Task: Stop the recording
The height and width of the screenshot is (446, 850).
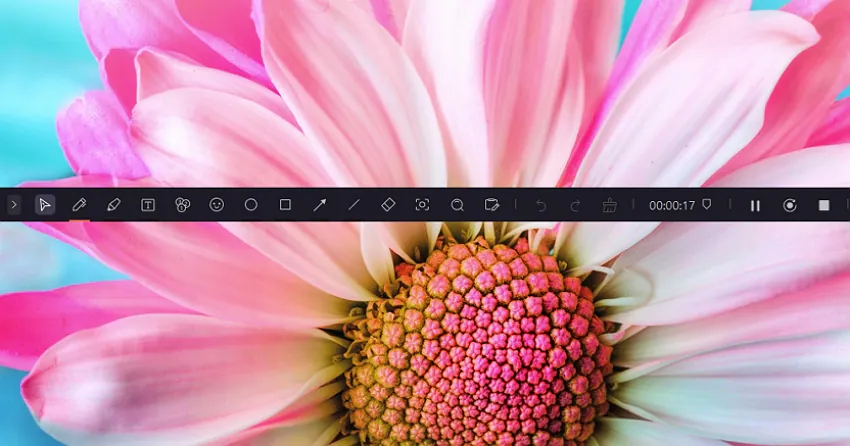Action: (x=824, y=205)
